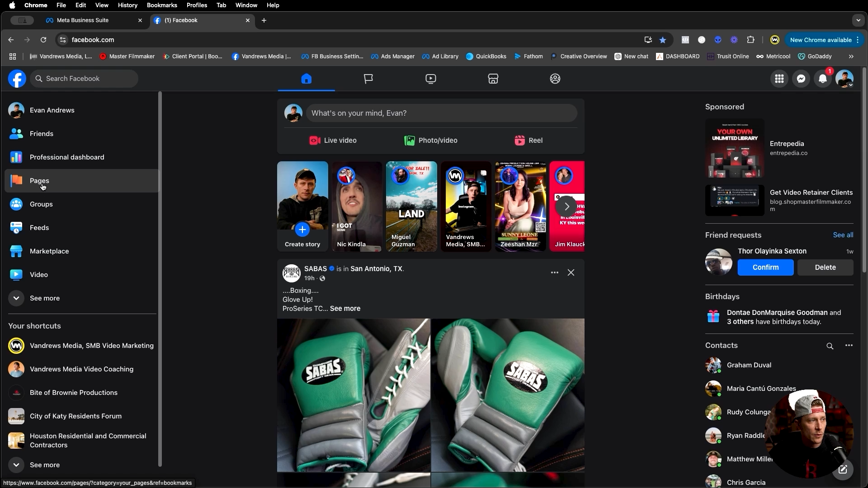Reload the page in Chrome
868x488 pixels.
(43, 40)
